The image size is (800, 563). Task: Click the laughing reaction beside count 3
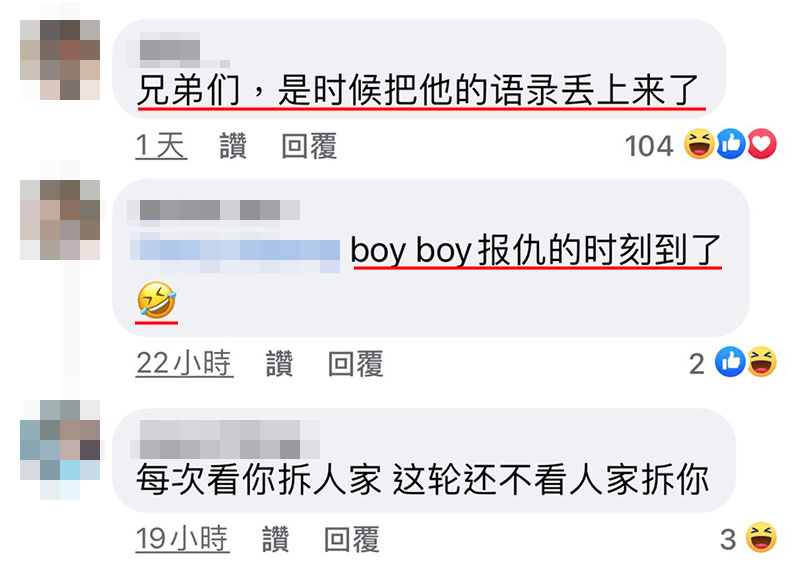pos(761,537)
